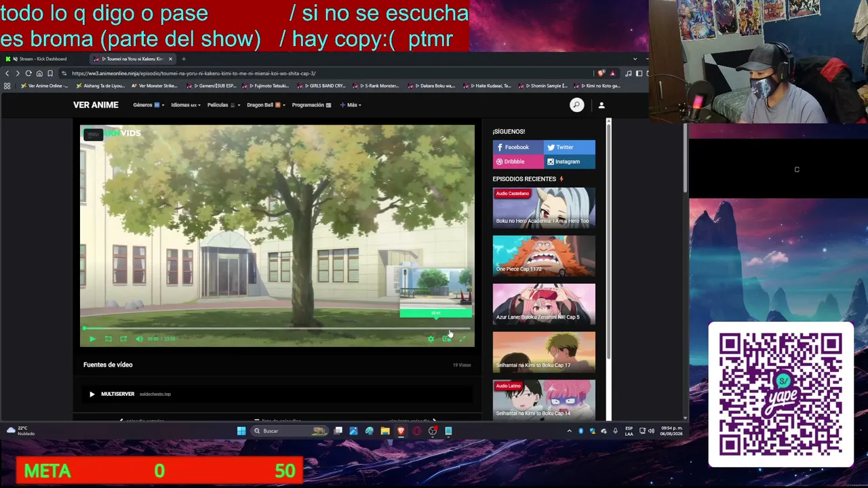Close the Toumei na Yoru ni Kakeru tab
This screenshot has height=488, width=868.
point(170,59)
